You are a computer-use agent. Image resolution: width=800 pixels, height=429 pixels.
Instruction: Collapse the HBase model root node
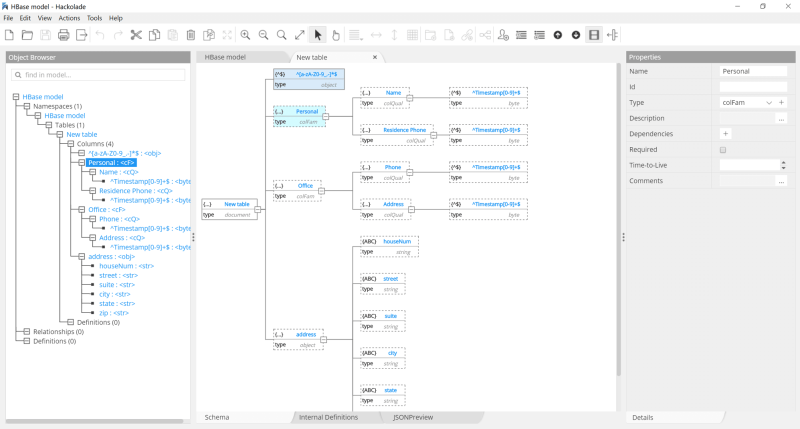[16, 97]
